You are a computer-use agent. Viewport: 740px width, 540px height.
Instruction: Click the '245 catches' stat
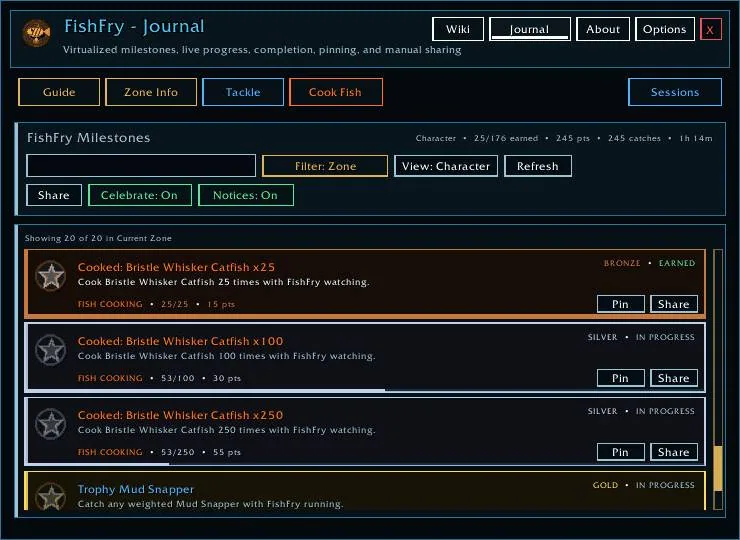(x=634, y=138)
